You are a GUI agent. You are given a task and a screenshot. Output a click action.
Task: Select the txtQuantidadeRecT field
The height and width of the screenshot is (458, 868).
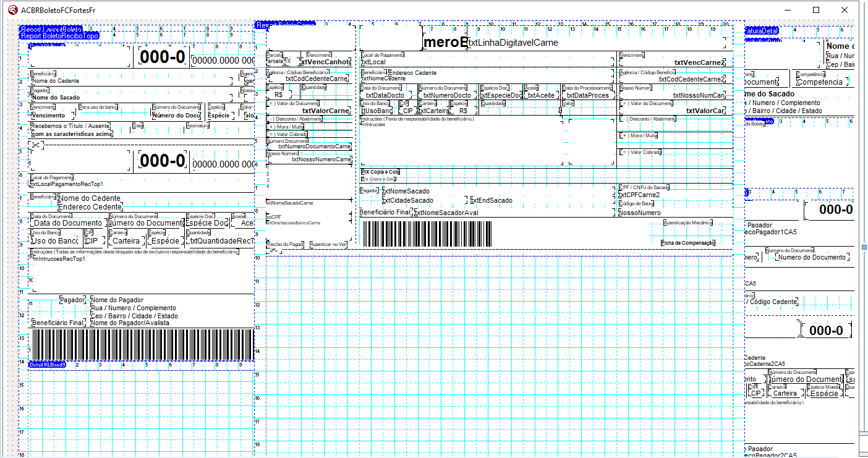[x=222, y=241]
